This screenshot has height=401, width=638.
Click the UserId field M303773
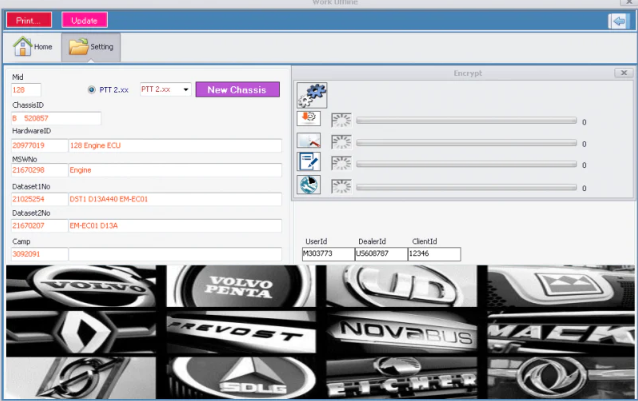[328, 254]
